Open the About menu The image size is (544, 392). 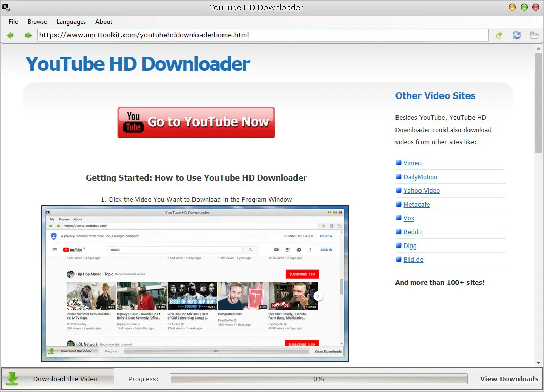104,22
